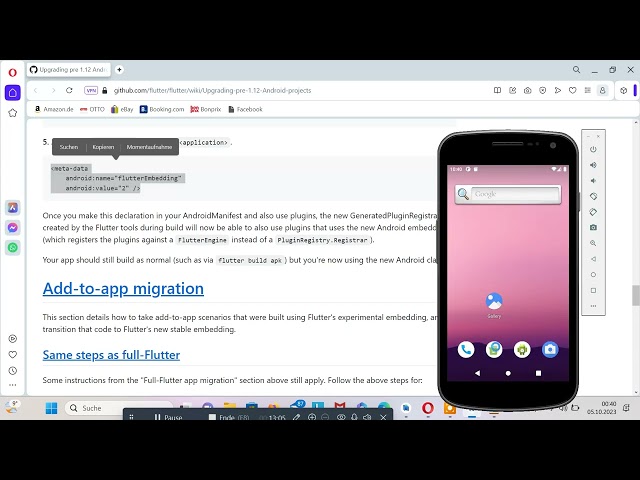This screenshot has width=640, height=480.
Task: Click the emulator toolbar Overview square
Action: tap(593, 291)
